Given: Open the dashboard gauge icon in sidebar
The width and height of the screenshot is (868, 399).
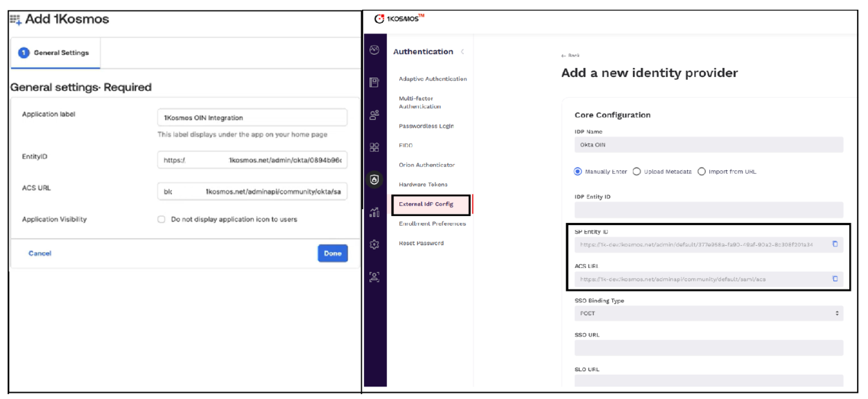Looking at the screenshot, I should [x=375, y=51].
